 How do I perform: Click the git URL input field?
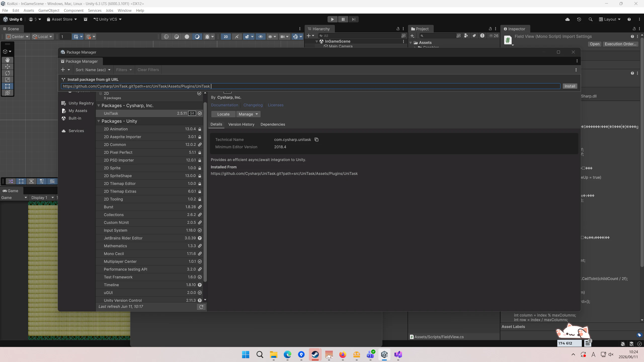click(x=310, y=86)
